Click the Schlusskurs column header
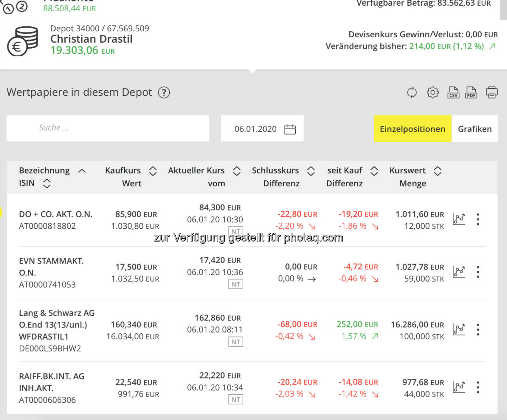Viewport: 507px width, 420px height. (275, 171)
